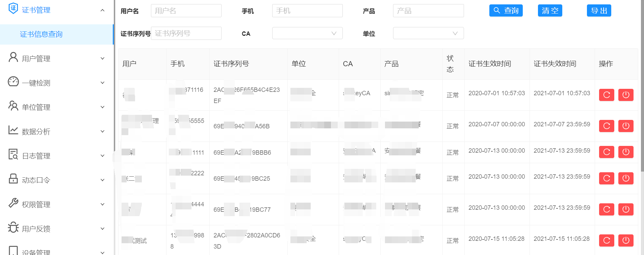The image size is (644, 255).
Task: Click the chart icon beside 数据分析
Action: [13, 130]
